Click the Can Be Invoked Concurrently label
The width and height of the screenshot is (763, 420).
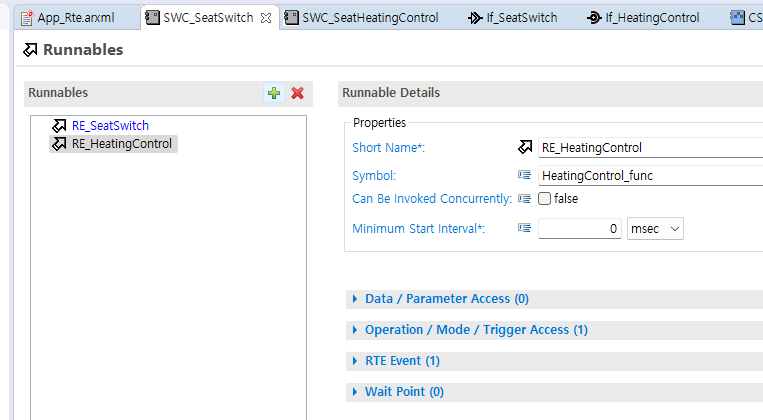click(432, 199)
